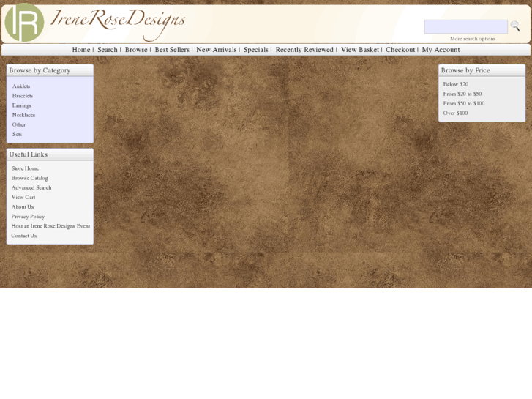Open Browse Catalog link
This screenshot has width=532, height=399.
point(29,178)
